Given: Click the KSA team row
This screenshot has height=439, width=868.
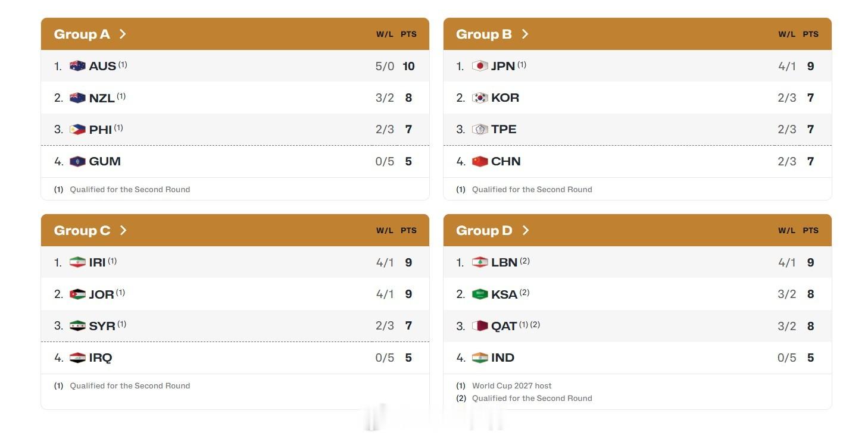Looking at the screenshot, I should coord(637,294).
